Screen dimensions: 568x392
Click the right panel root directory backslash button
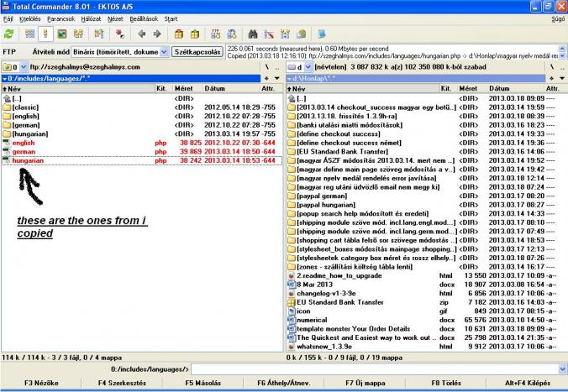click(x=552, y=67)
